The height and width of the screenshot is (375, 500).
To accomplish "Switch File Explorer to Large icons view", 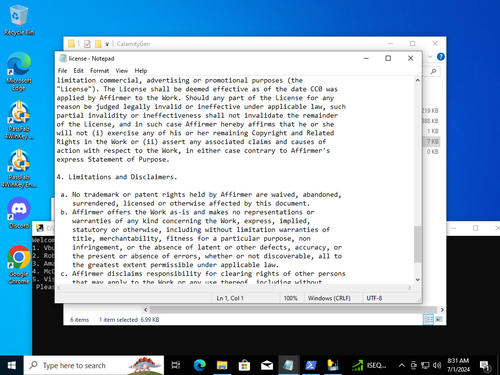I will click(439, 319).
